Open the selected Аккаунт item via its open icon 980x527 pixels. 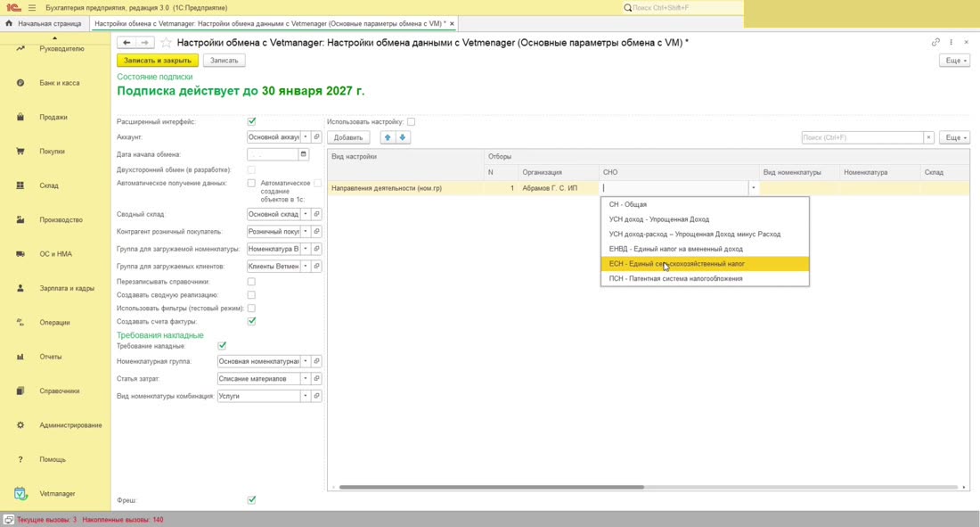coord(316,136)
